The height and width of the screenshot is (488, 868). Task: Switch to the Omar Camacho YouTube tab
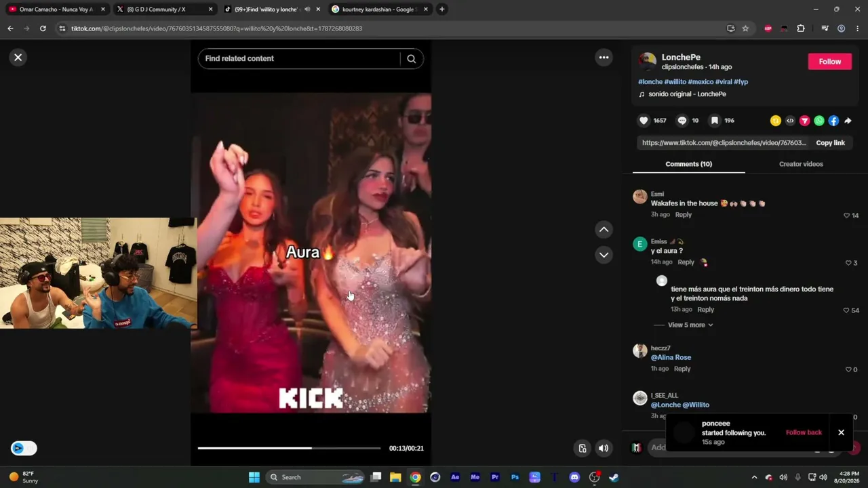pos(58,9)
